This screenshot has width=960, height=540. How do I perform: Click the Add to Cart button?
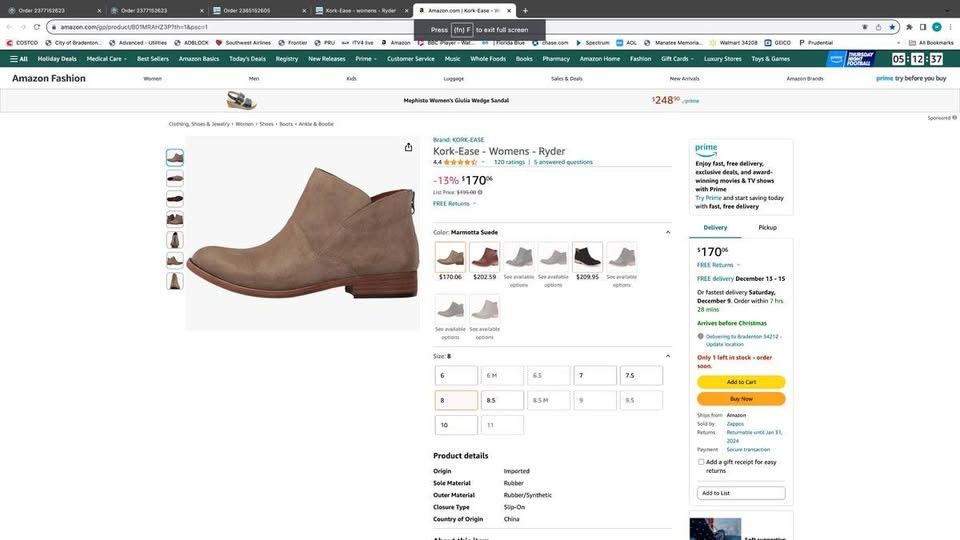[x=741, y=382]
